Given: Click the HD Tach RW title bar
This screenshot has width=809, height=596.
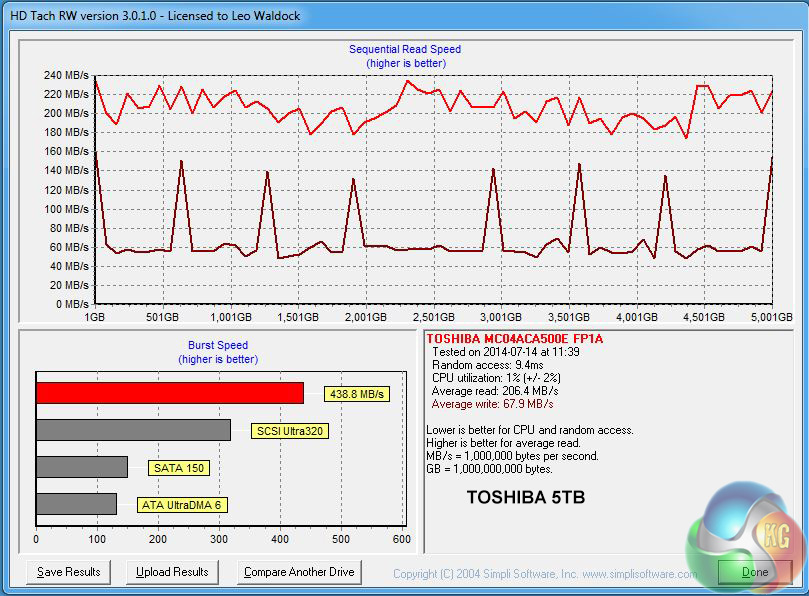Looking at the screenshot, I should tap(400, 15).
